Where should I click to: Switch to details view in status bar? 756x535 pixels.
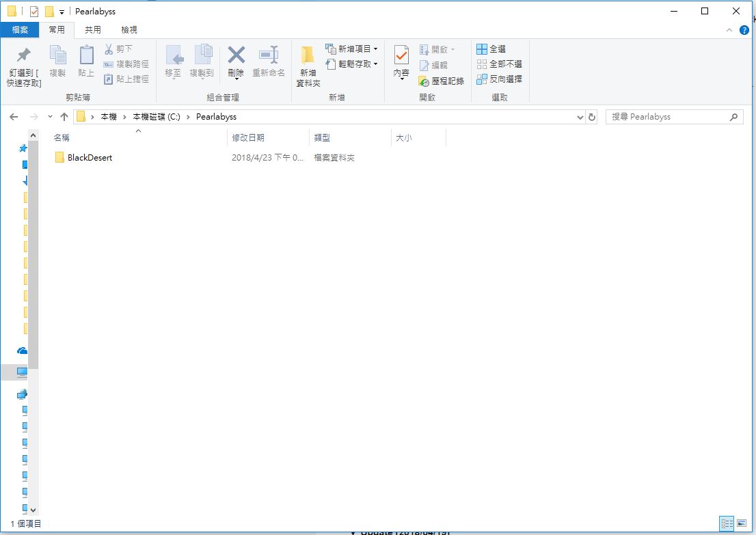pos(727,523)
